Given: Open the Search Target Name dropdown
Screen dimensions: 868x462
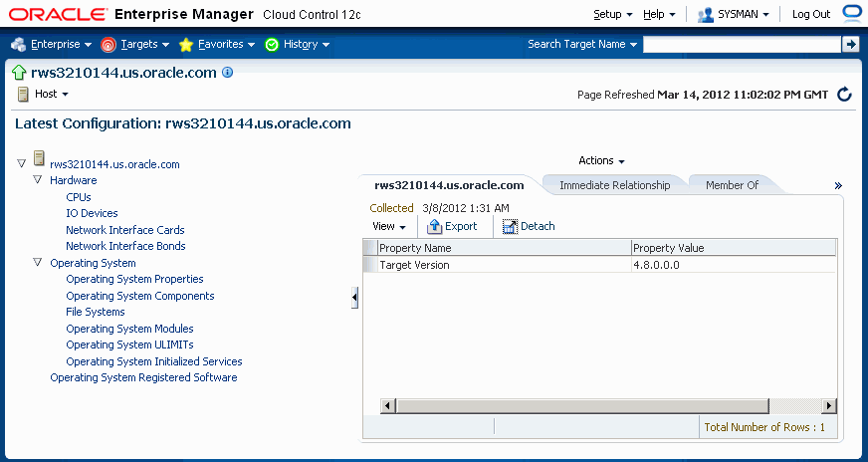Looking at the screenshot, I should pos(581,45).
